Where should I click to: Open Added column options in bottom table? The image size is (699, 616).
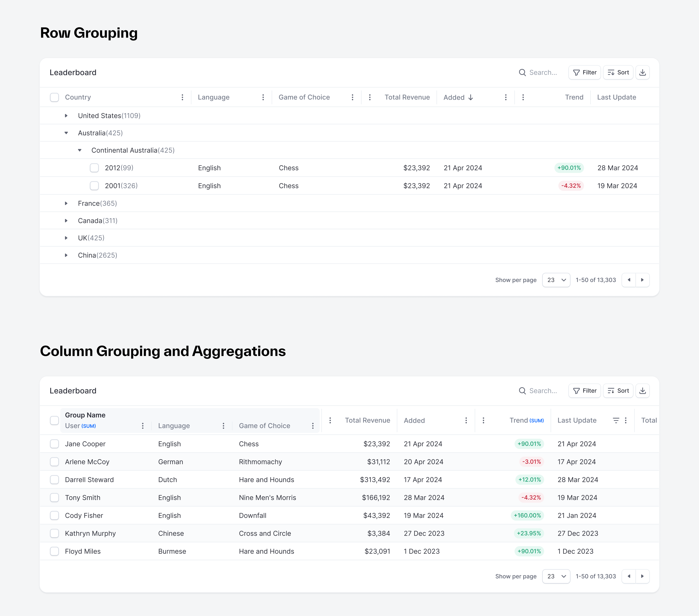point(466,421)
